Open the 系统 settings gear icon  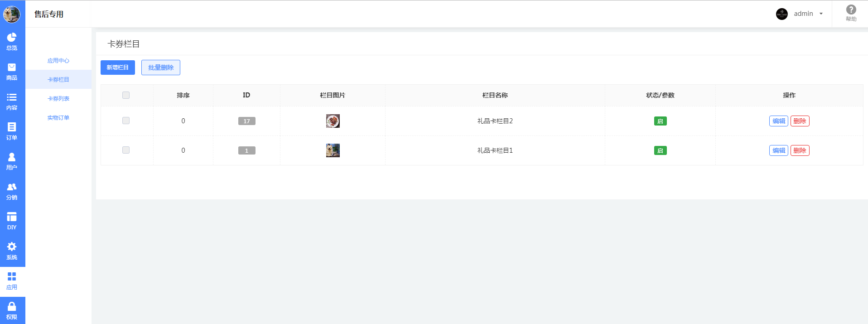pyautogui.click(x=12, y=247)
